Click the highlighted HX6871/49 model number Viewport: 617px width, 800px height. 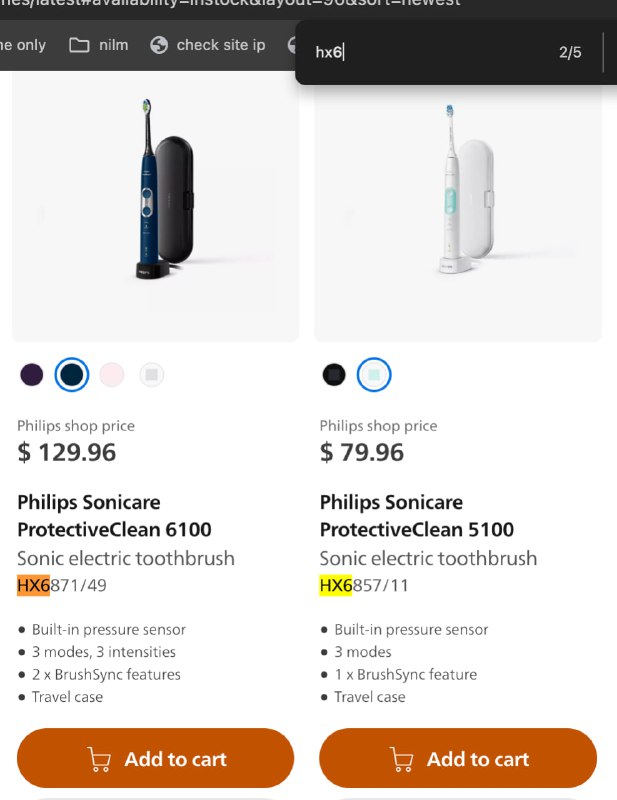pos(62,586)
